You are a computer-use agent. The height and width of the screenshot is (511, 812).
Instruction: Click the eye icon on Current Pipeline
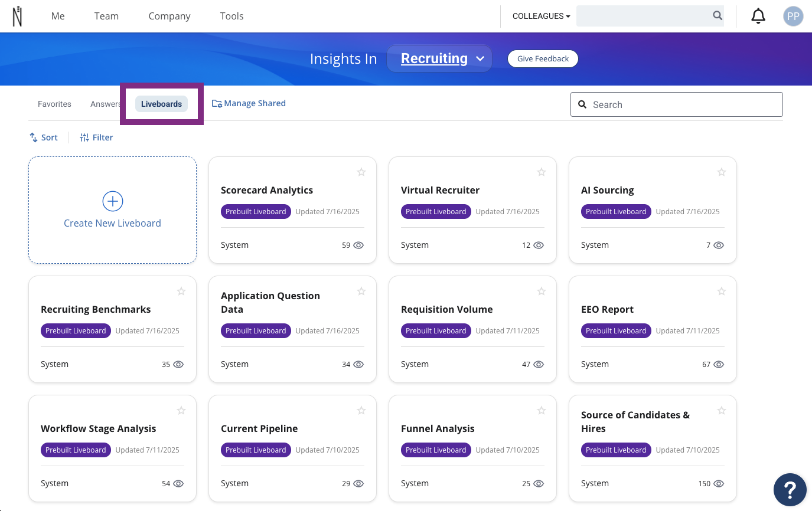(358, 484)
